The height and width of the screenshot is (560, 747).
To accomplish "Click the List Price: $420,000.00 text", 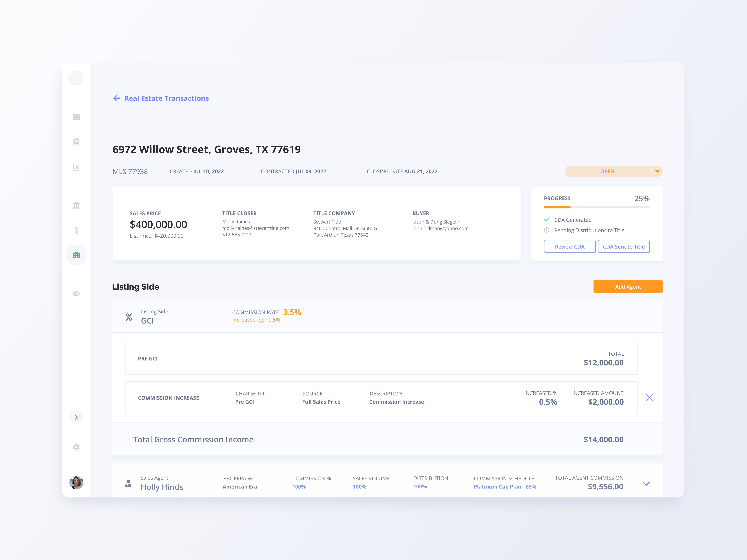I will [157, 236].
